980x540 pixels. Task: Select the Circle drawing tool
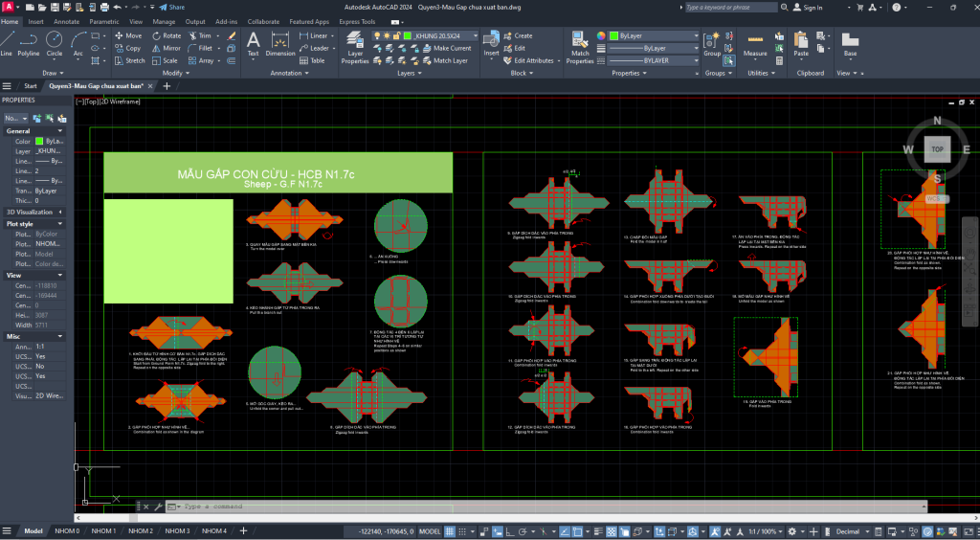coord(55,43)
